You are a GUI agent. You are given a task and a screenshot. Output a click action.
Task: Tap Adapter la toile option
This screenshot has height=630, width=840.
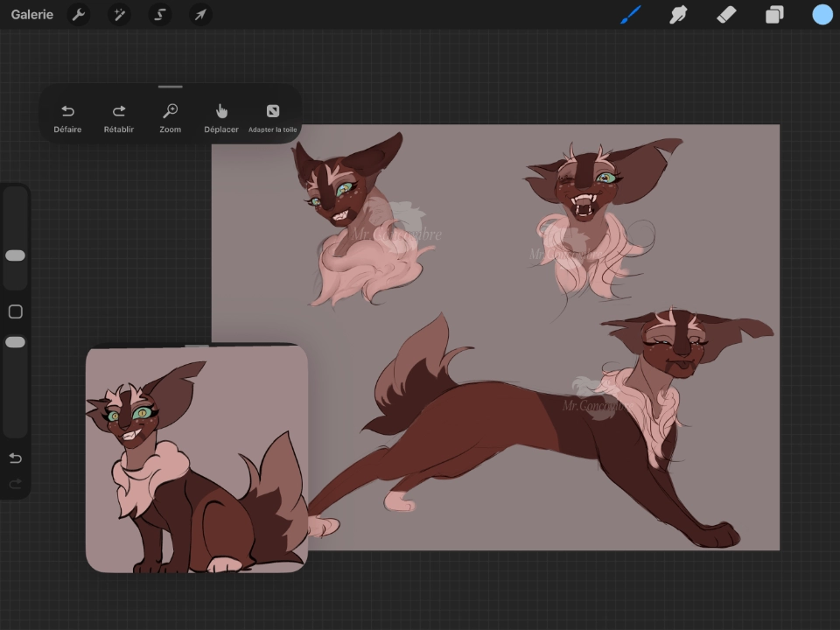(x=272, y=118)
